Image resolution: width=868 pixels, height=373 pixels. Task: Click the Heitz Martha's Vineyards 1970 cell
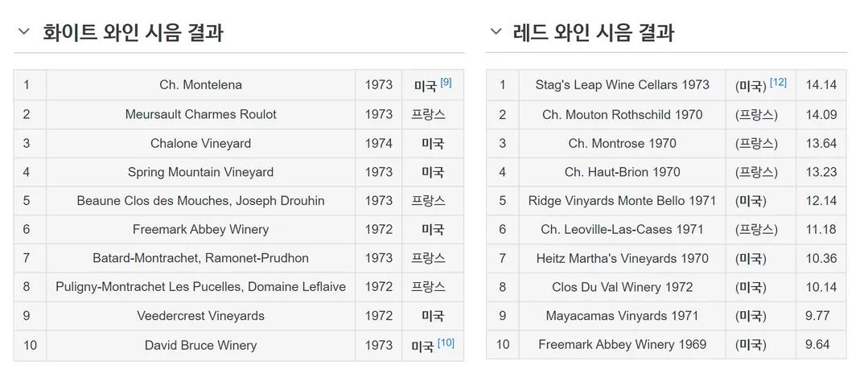[x=622, y=258]
